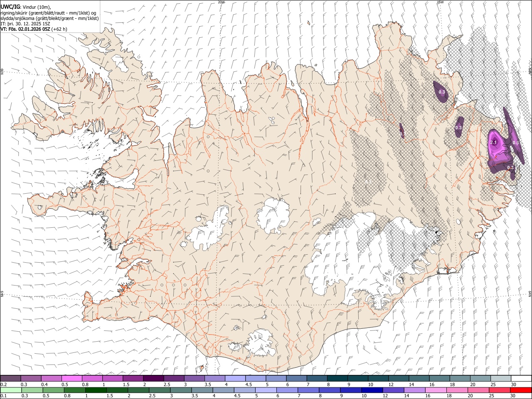This screenshot has width=532, height=399.
Task: Click the slate blue 6–7 snow legend swatch
Action: tap(297, 379)
